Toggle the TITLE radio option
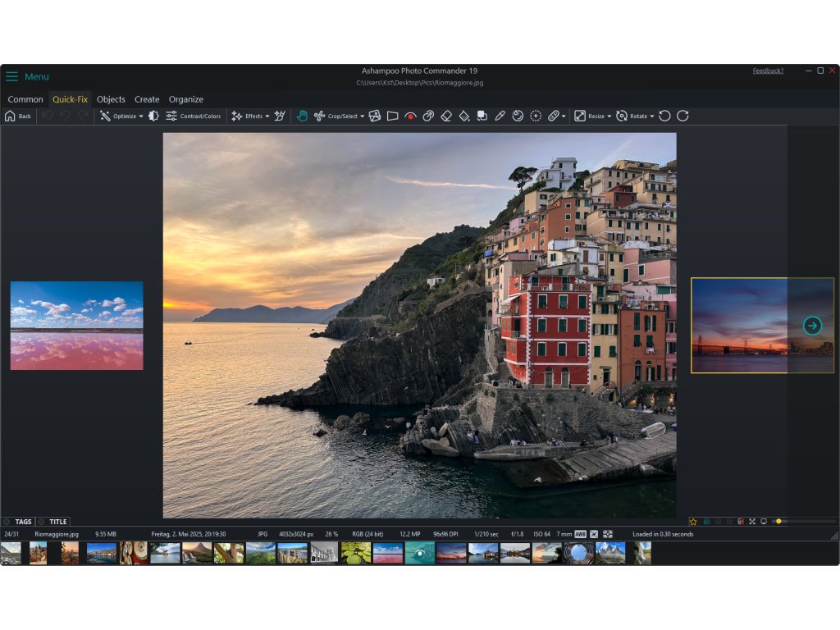Screen dimensions: 840x630 [x=41, y=522]
